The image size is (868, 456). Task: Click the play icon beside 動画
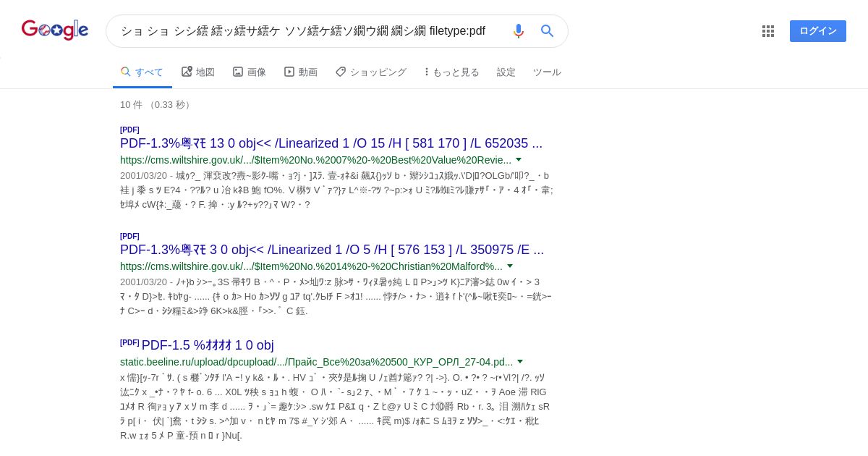click(289, 72)
